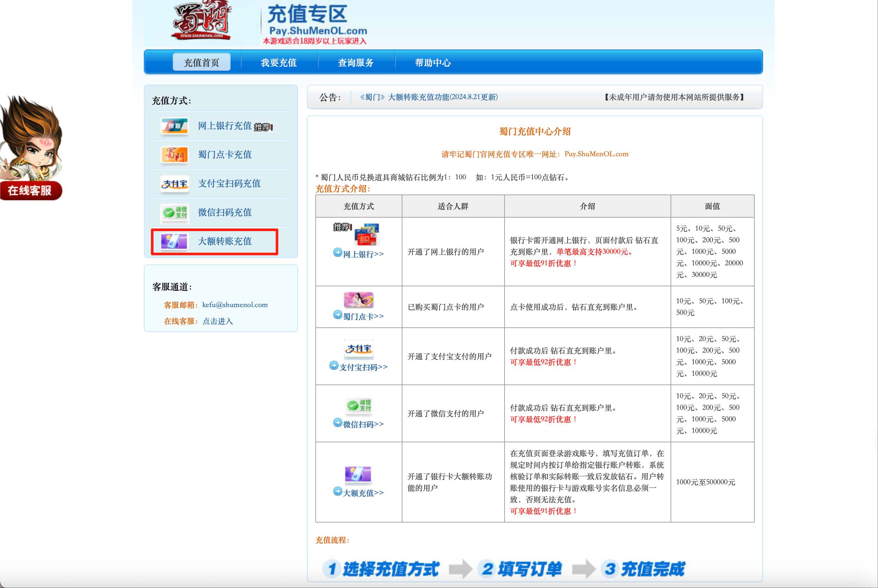This screenshot has width=878, height=588.
Task: Click the 填写订单 step two graphic
Action: [520, 569]
